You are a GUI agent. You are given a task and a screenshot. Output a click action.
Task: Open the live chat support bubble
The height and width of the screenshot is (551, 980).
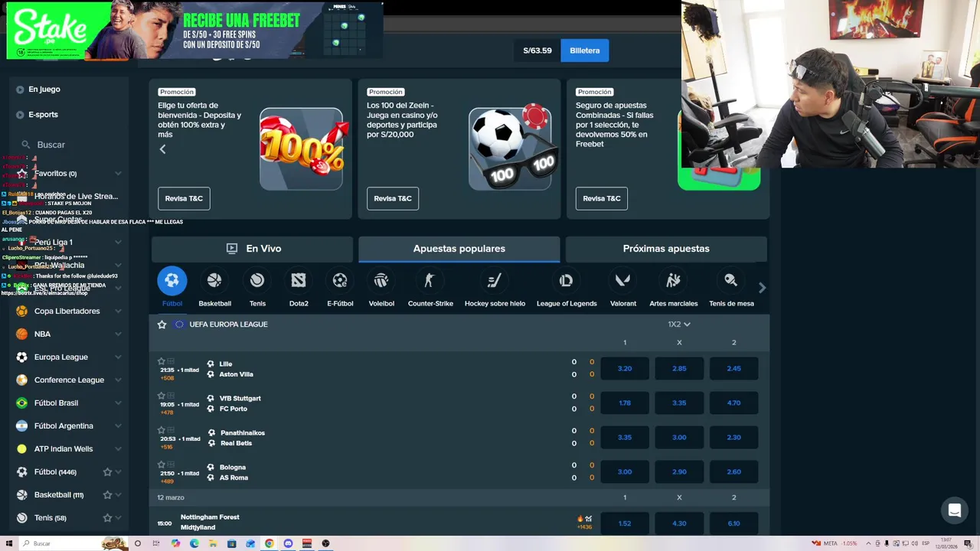click(954, 510)
